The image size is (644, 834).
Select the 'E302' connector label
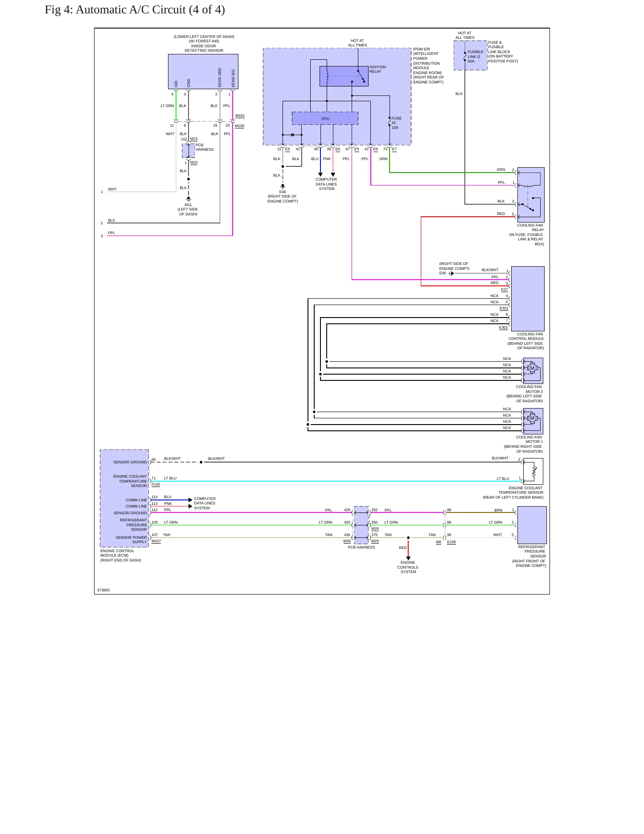point(503,328)
